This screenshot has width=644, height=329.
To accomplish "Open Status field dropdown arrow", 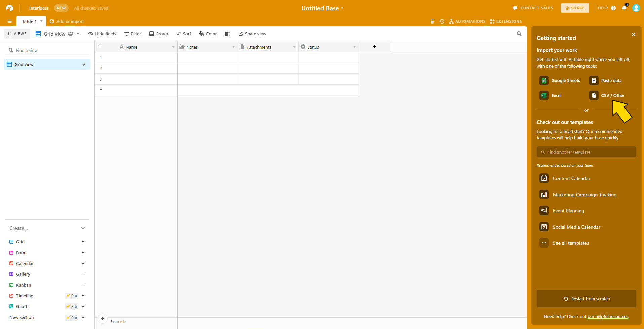I will [x=355, y=47].
